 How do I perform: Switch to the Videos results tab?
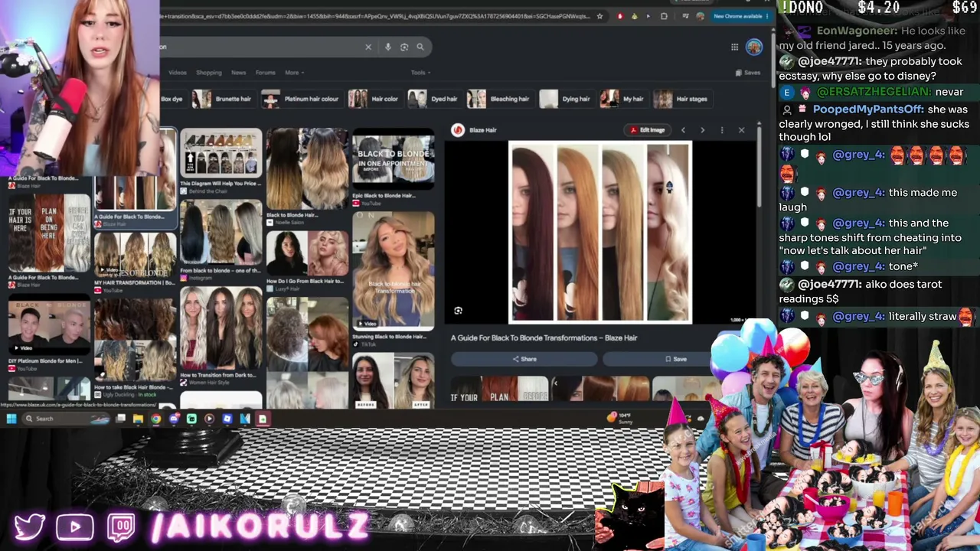tap(178, 73)
